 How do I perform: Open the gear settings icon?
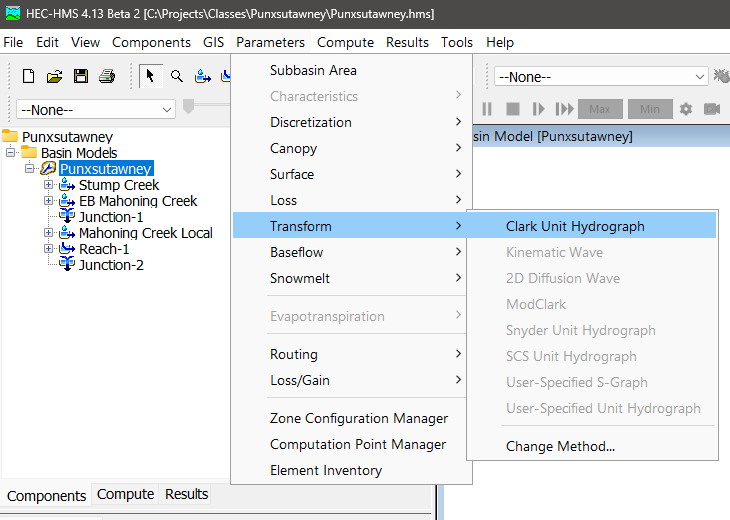[686, 109]
